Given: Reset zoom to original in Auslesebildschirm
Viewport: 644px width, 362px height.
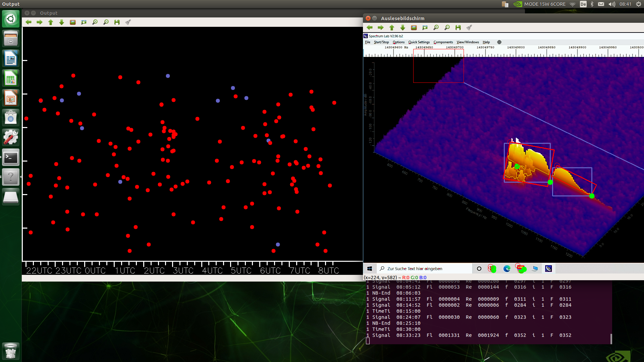Looking at the screenshot, I should coord(414,27).
